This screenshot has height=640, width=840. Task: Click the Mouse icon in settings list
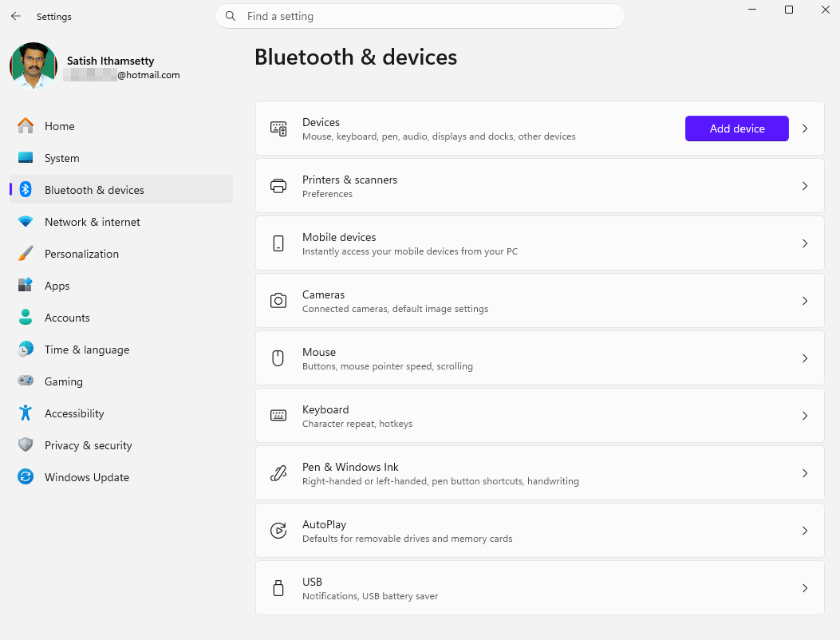click(x=278, y=358)
